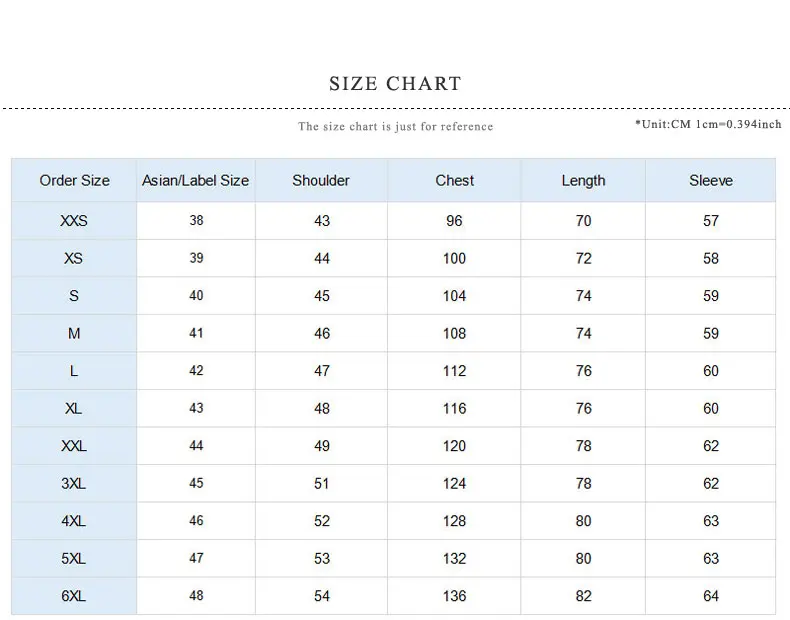Select the XL order size cell
Viewport: 790px width, 620px height.
coord(74,408)
